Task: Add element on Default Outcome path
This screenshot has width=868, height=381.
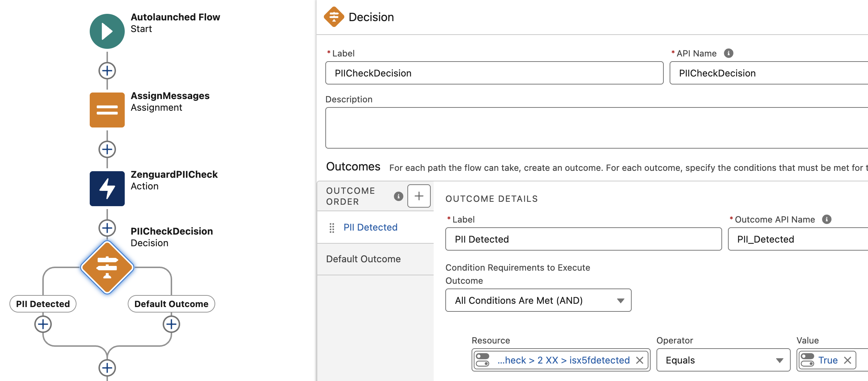Action: 171,324
